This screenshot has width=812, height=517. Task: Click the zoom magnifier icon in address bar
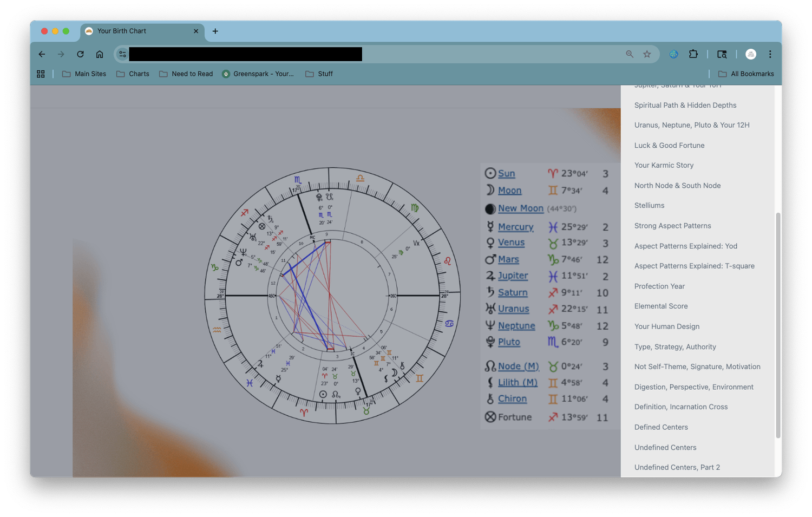click(630, 54)
